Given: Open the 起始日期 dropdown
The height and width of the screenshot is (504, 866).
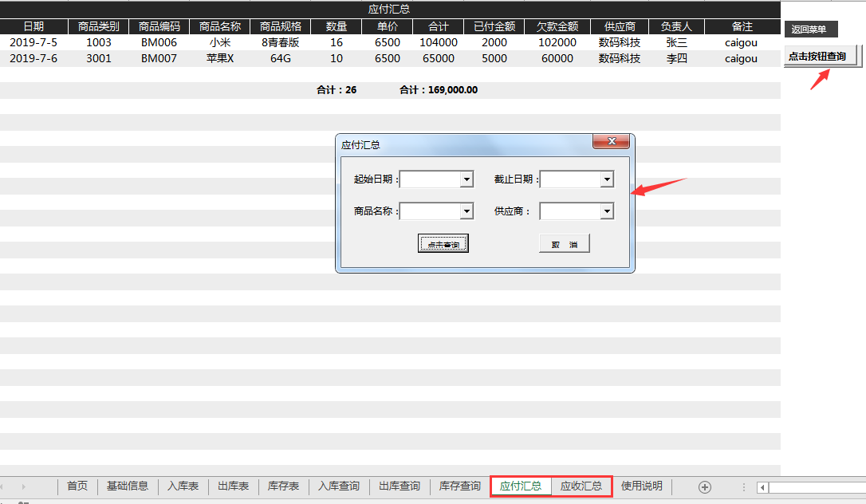Looking at the screenshot, I should click(x=466, y=179).
